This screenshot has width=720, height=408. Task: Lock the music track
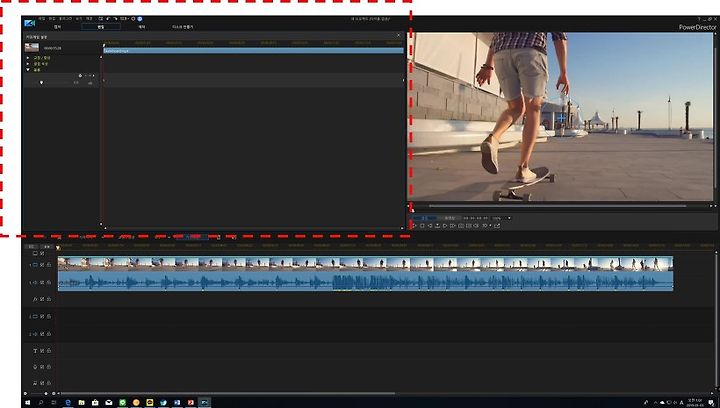48,383
